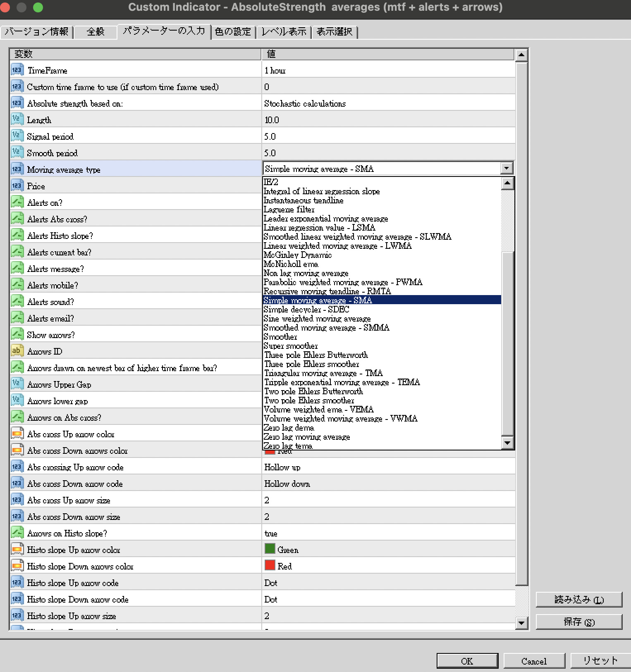Click the Alerts current bar? boolean icon
This screenshot has width=631, height=672.
[17, 252]
